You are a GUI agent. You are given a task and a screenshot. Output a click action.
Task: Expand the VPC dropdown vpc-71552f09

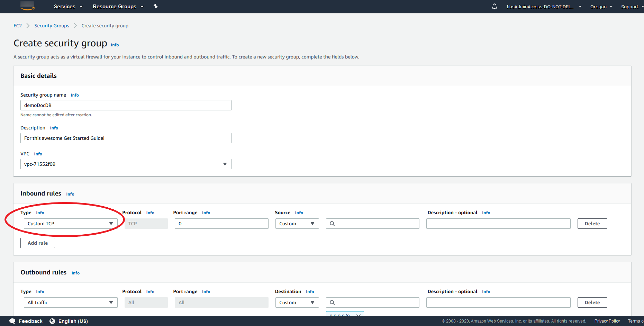point(126,164)
